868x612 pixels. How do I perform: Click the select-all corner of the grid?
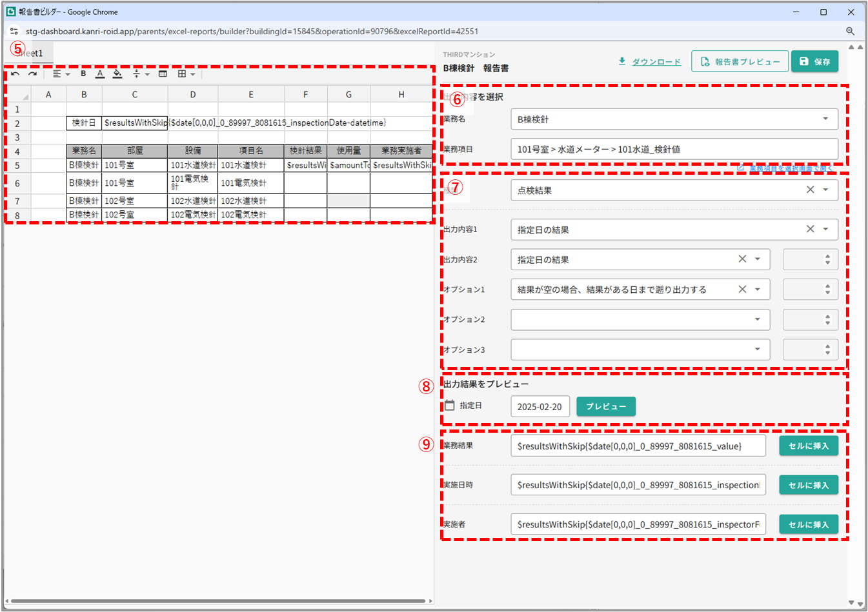17,95
